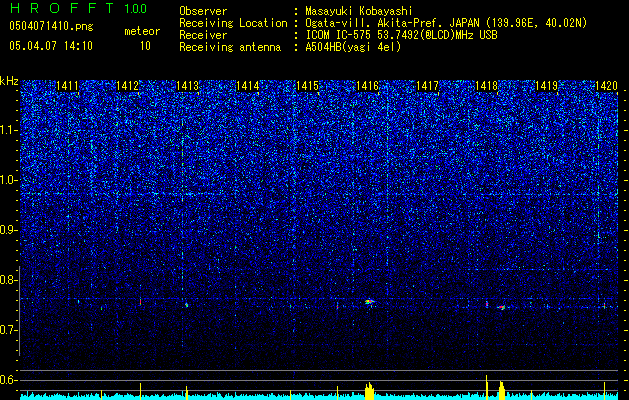Click the 1416 time marker
The width and height of the screenshot is (629, 400).
[x=367, y=86]
